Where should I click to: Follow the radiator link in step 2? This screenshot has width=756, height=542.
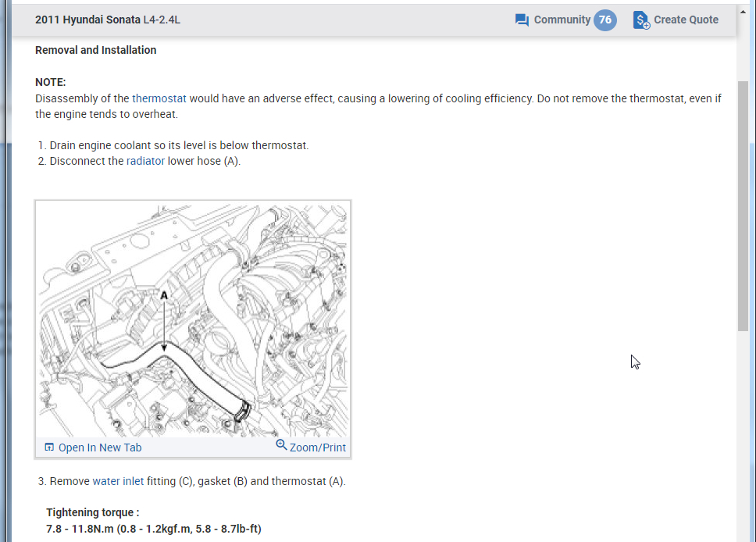click(145, 161)
